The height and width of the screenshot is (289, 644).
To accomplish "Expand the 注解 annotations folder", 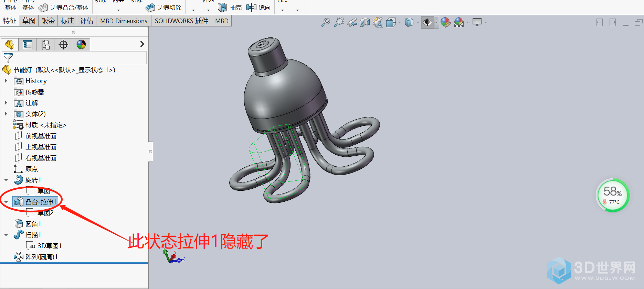I will [x=6, y=103].
